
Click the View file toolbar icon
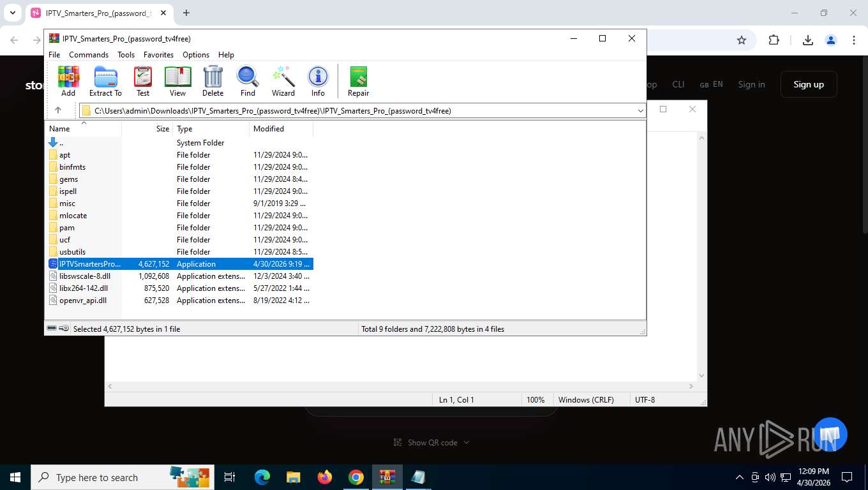pos(177,81)
